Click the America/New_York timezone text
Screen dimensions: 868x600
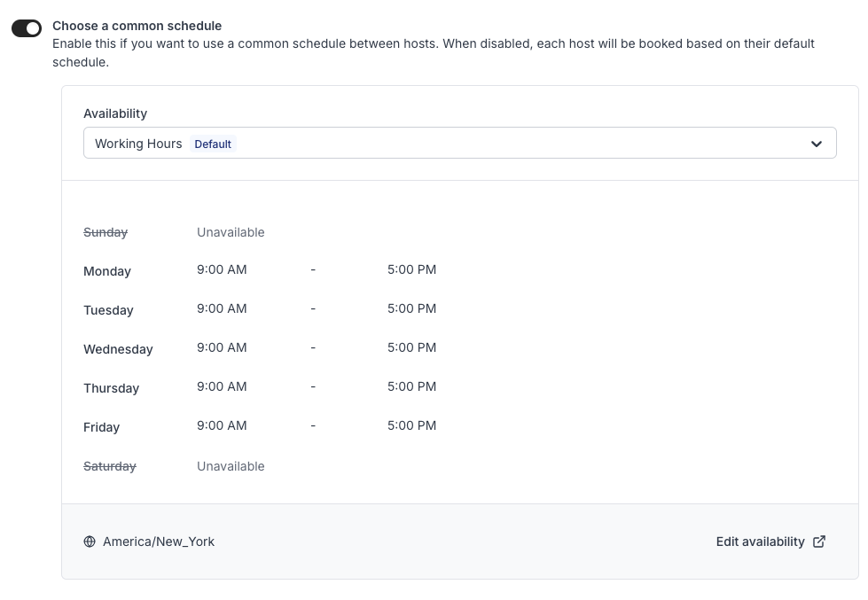(x=159, y=542)
